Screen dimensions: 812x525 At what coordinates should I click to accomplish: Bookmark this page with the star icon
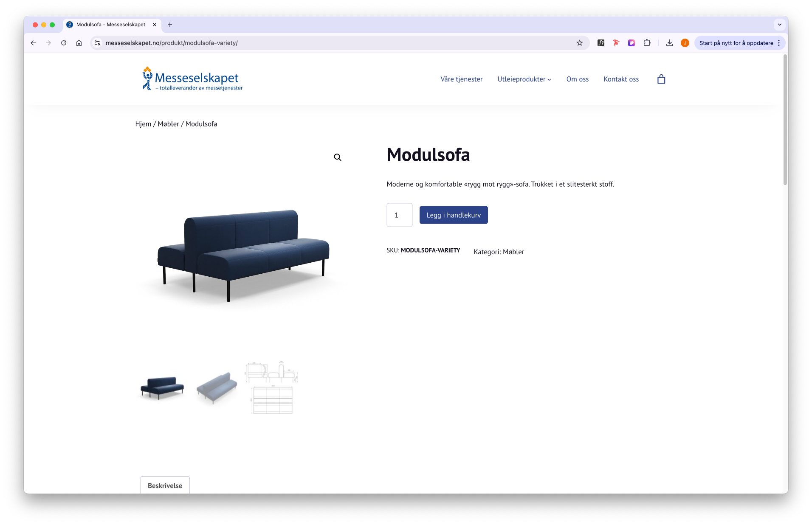pos(580,43)
